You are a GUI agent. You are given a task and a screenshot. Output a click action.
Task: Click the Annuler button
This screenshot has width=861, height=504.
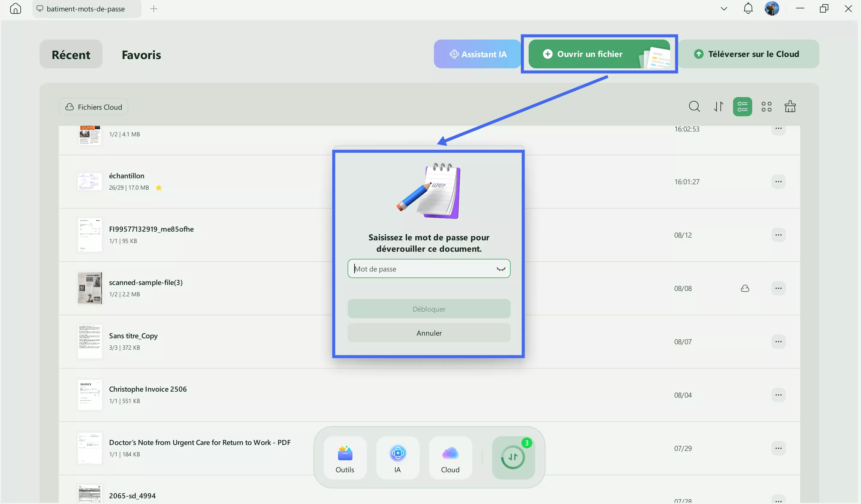[429, 333]
